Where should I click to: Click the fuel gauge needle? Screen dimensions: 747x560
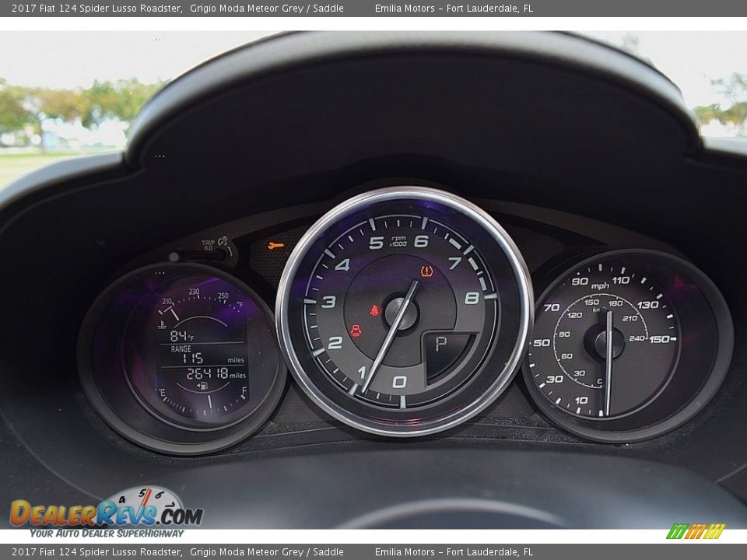point(209,402)
